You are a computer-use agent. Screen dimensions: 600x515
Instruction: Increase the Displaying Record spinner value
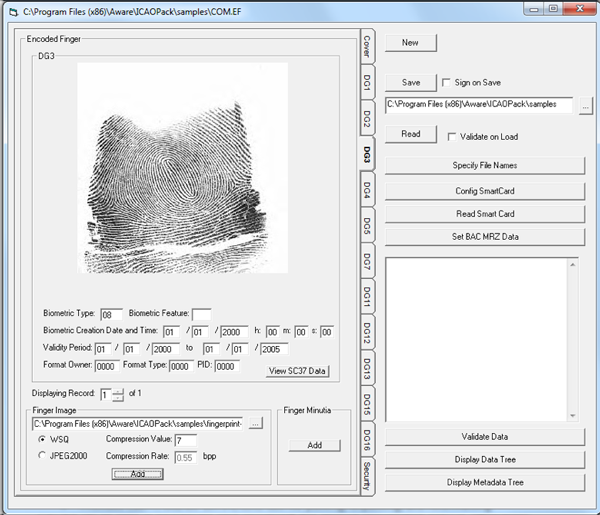118,389
